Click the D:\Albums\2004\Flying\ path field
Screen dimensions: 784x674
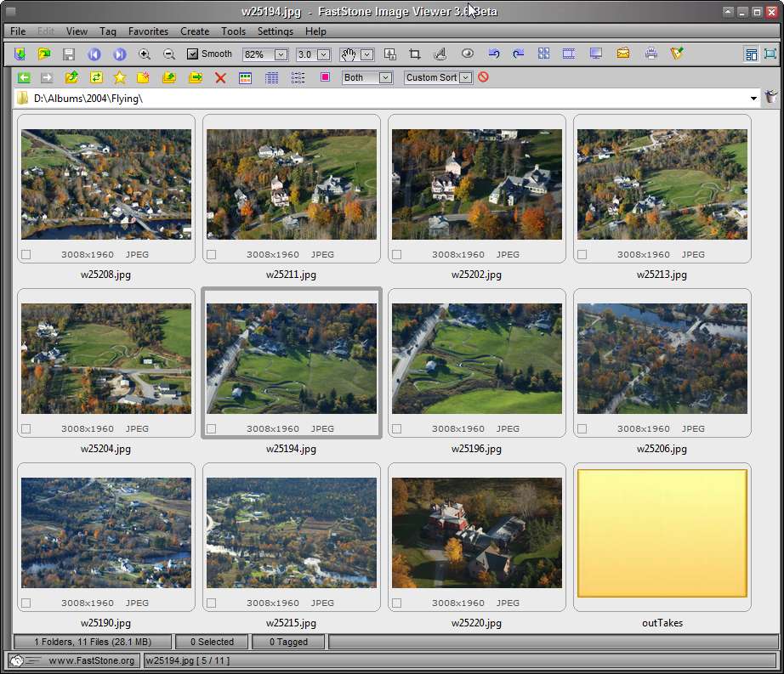pyautogui.click(x=385, y=99)
